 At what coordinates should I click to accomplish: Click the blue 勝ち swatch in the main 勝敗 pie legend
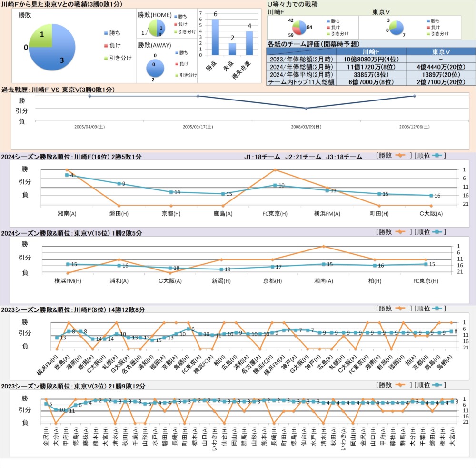coord(106,33)
